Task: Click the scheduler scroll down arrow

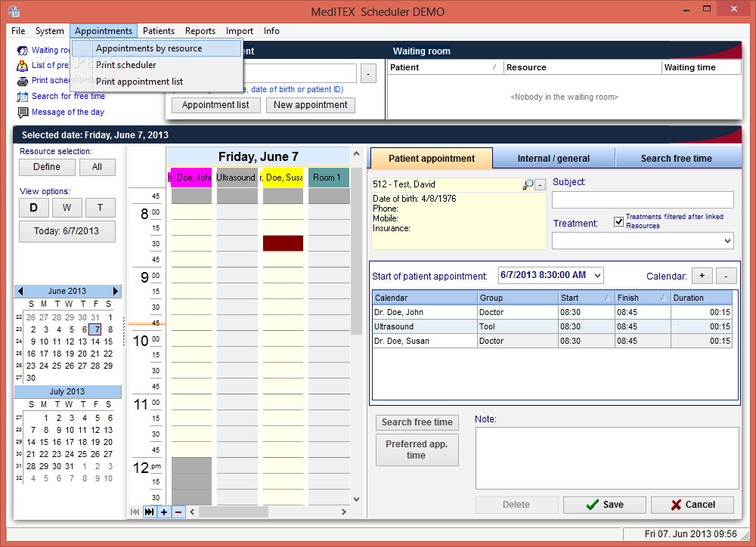Action: coord(356,499)
